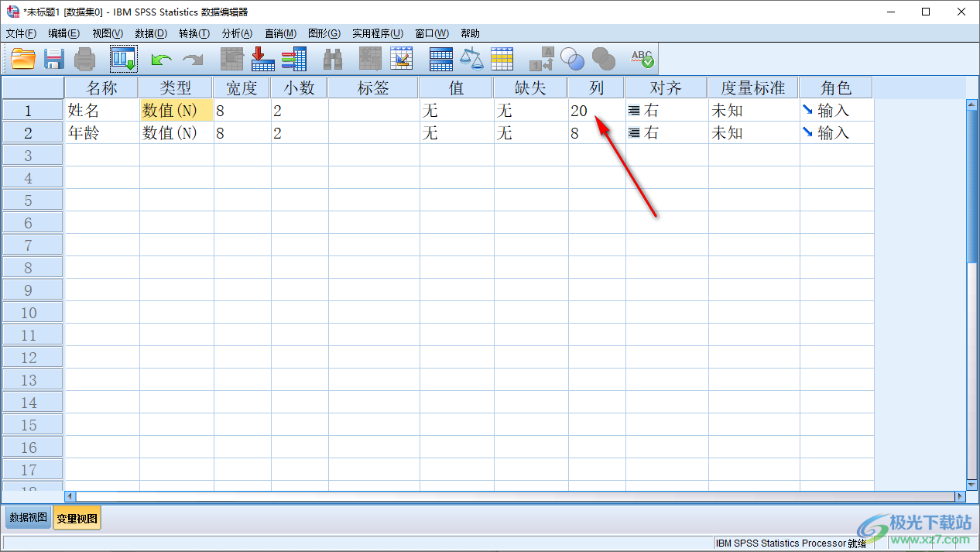The height and width of the screenshot is (552, 980).
Task: Click the show all variables icon
Action: [603, 59]
